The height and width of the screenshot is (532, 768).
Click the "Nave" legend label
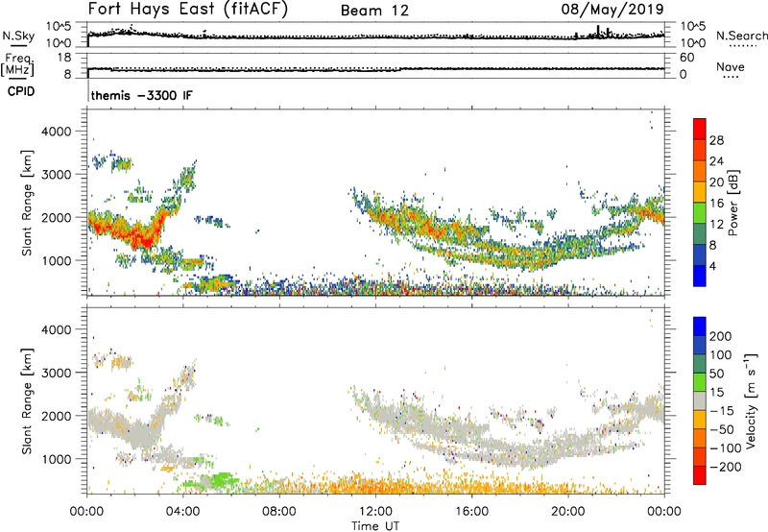(x=731, y=66)
